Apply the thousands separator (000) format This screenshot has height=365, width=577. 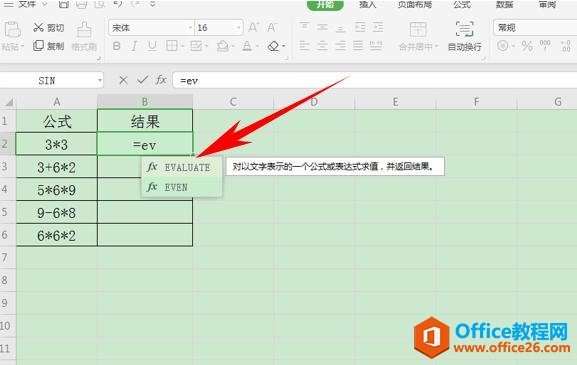pyautogui.click(x=545, y=45)
